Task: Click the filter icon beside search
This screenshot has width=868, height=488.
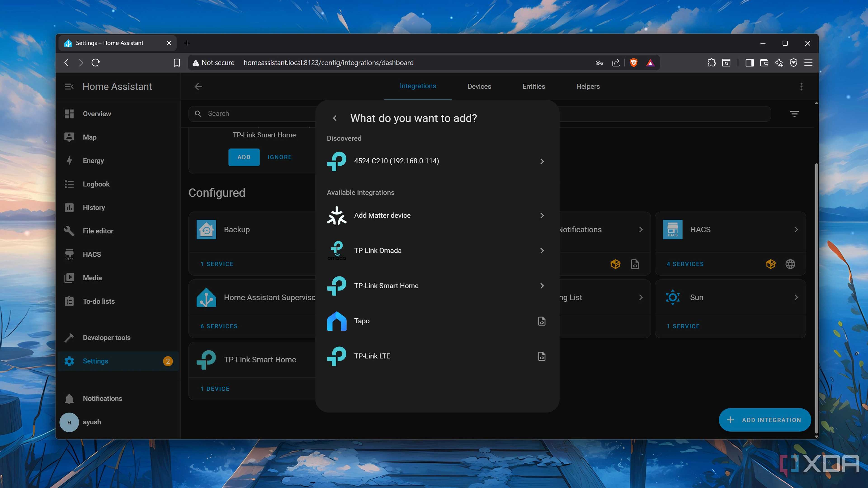Action: point(794,114)
